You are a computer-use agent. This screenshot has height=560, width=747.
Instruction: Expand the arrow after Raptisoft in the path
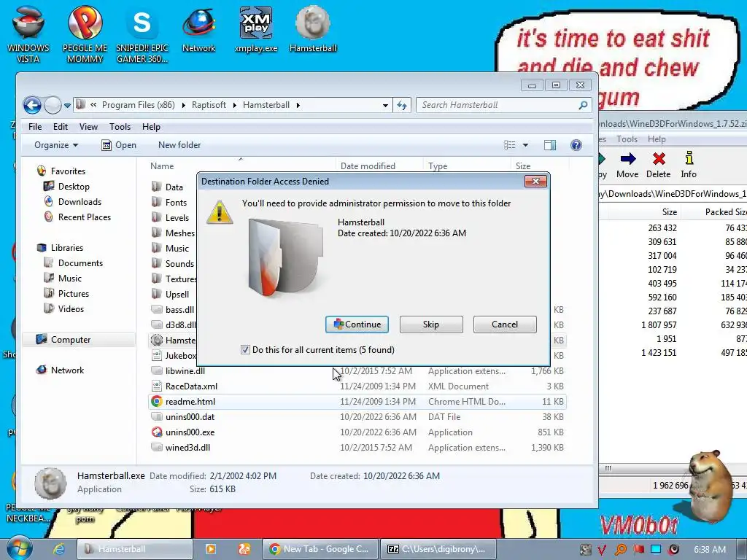[234, 105]
